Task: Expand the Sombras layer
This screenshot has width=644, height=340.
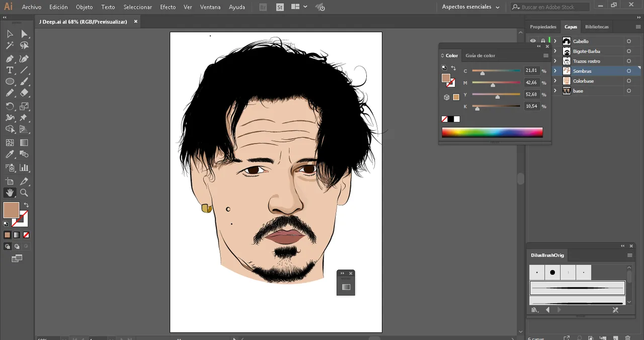Action: 555,71
